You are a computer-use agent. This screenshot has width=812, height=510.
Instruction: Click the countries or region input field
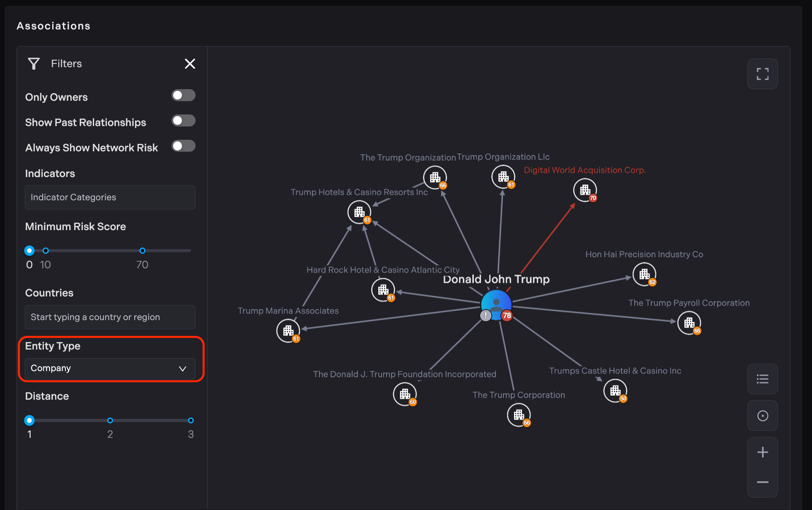tap(110, 317)
